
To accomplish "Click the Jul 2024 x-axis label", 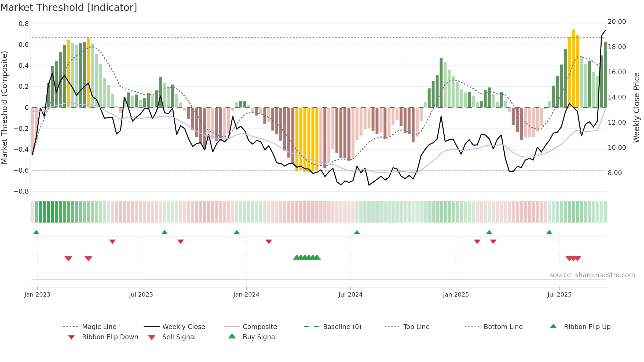I will click(350, 295).
